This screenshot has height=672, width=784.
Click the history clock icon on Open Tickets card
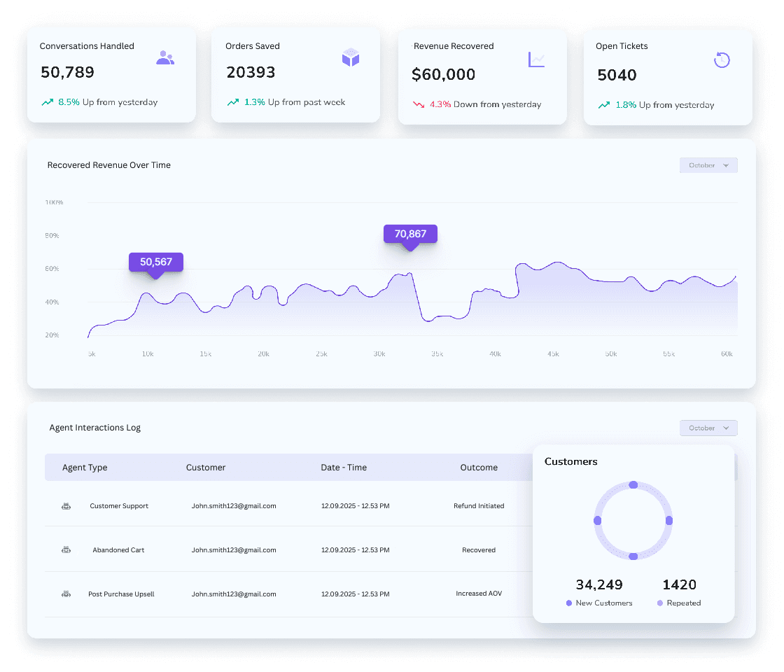click(722, 59)
